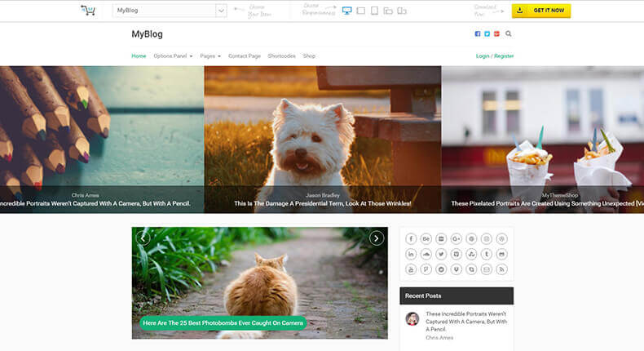Click the MyBlog site title
Viewport: 644px width, 351px height.
147,34
